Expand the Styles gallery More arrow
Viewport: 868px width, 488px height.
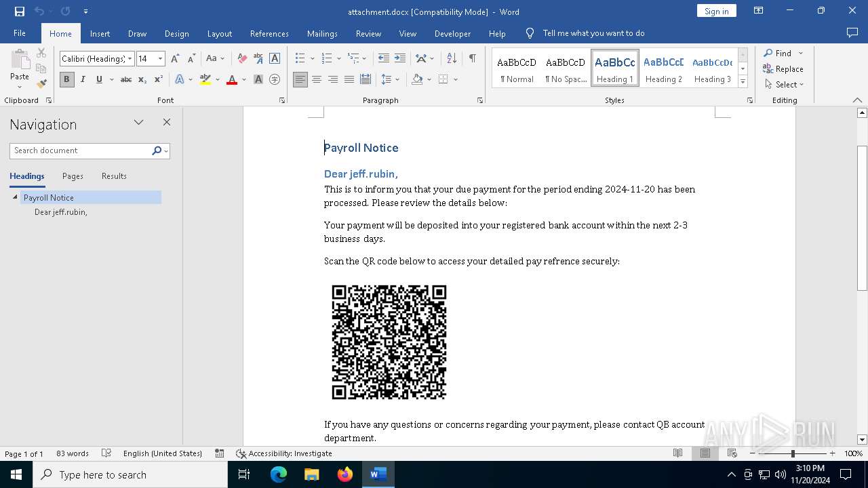coord(743,82)
